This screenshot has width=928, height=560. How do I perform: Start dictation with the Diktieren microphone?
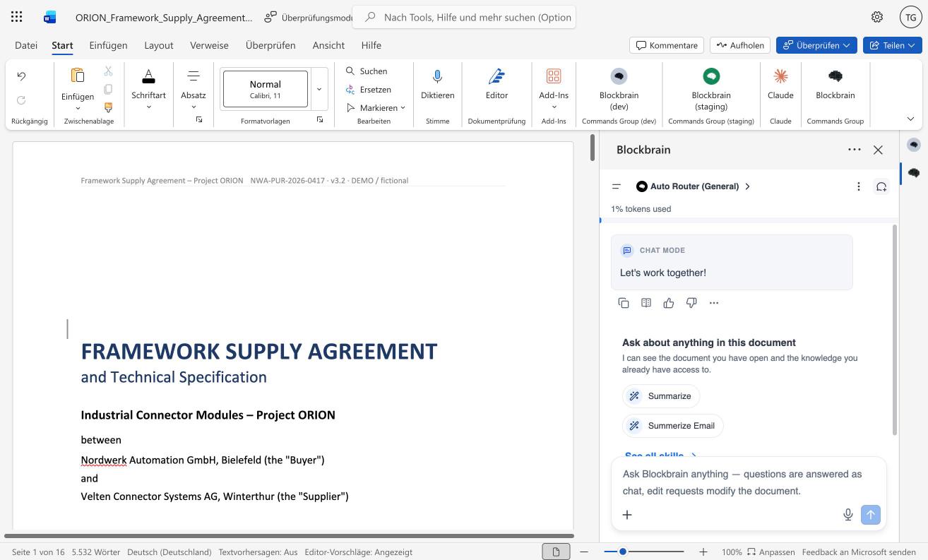click(x=437, y=76)
